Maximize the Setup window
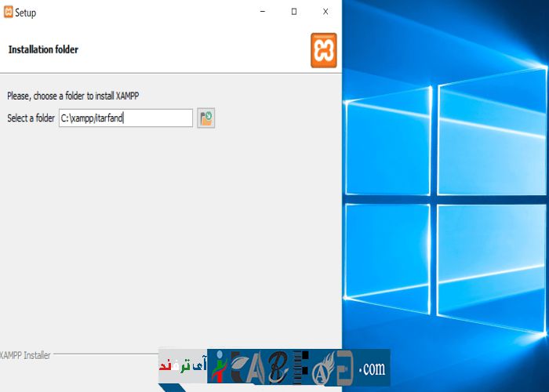Image resolution: width=549 pixels, height=392 pixels. 293,12
